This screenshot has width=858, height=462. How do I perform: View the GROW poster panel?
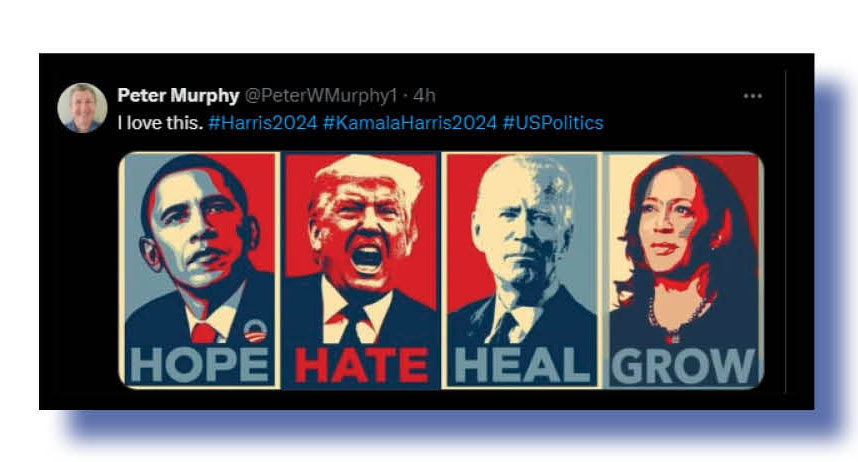pos(683,270)
